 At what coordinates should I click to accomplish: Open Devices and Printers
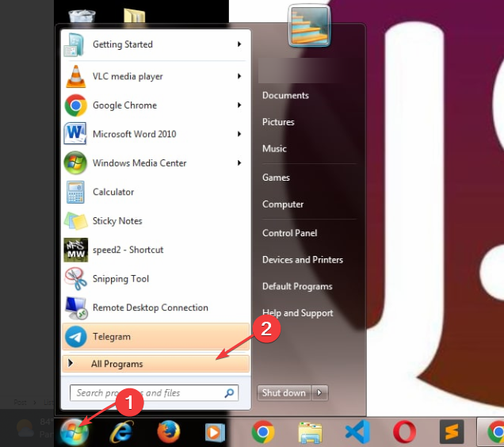(x=303, y=259)
